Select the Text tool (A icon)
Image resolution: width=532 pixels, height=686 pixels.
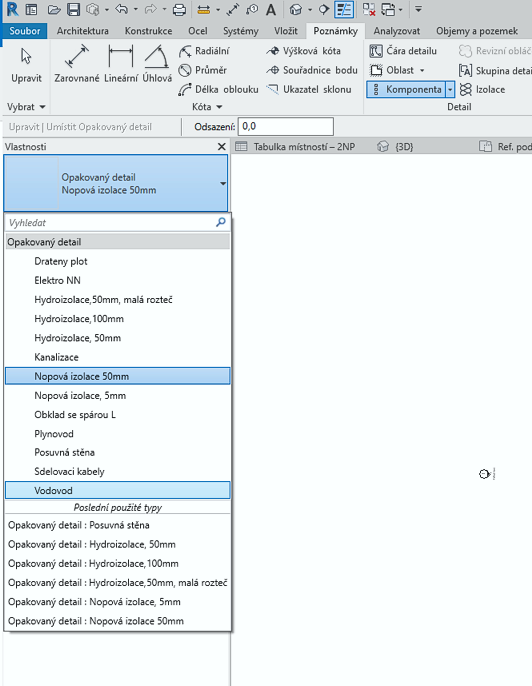pos(271,9)
